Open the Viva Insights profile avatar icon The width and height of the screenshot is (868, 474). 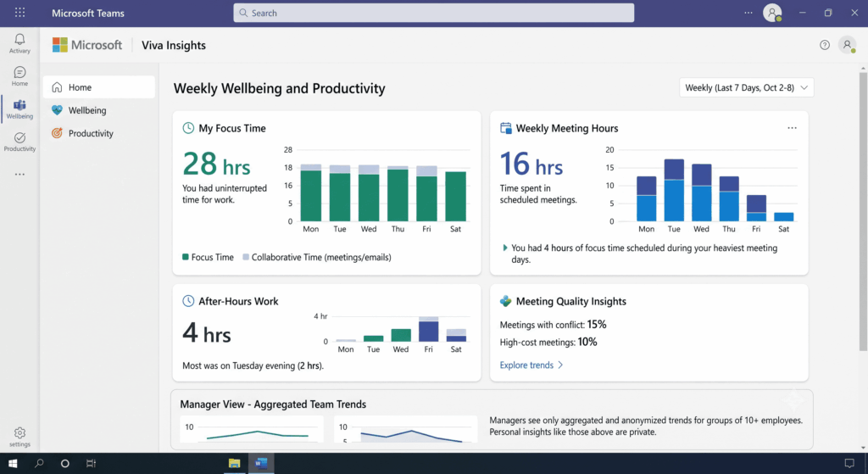coord(847,45)
